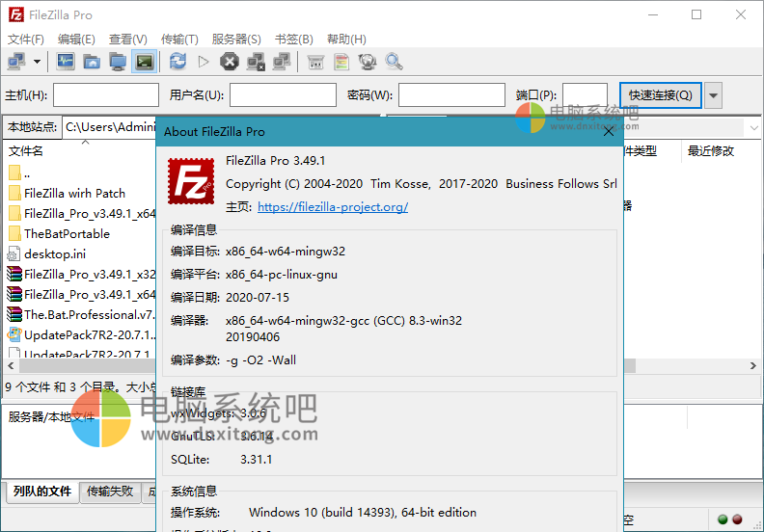Expand the Site Manager dropdown arrow

coord(37,62)
